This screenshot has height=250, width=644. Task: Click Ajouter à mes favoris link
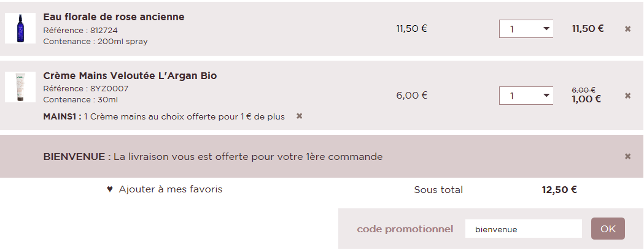click(x=170, y=189)
